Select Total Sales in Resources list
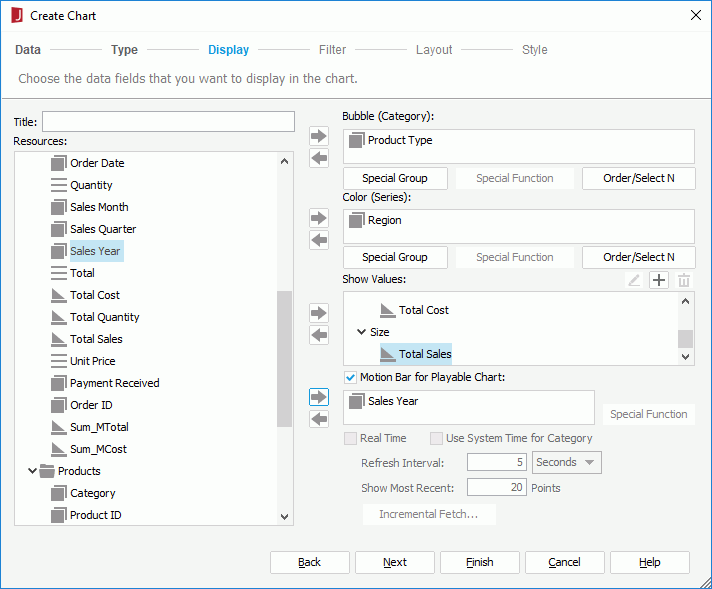Viewport: 712px width, 589px height. pyautogui.click(x=96, y=339)
